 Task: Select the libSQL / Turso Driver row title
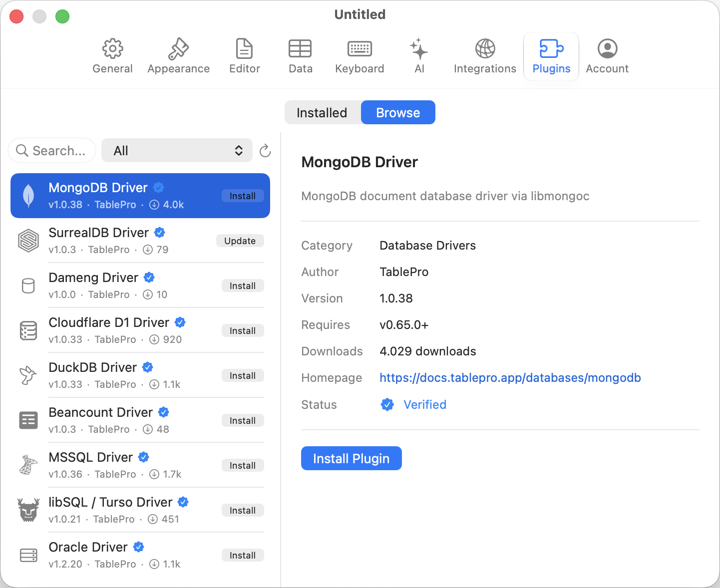[110, 502]
